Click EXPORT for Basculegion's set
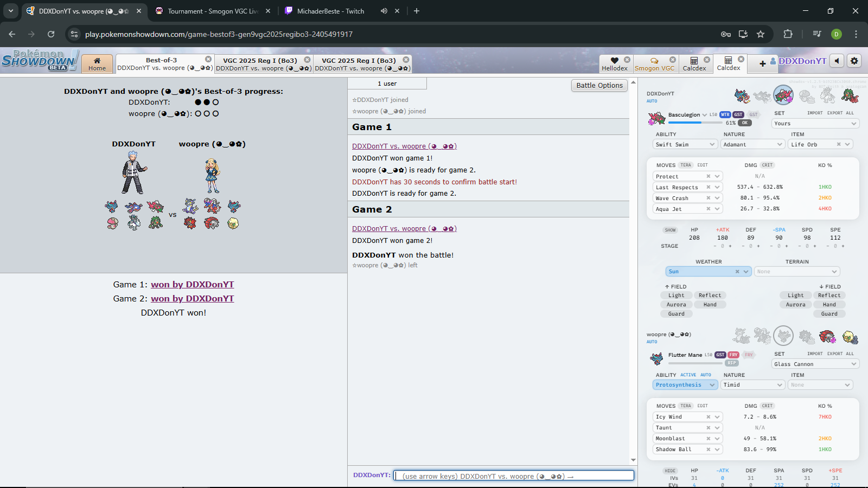The height and width of the screenshot is (488, 868). [x=835, y=113]
